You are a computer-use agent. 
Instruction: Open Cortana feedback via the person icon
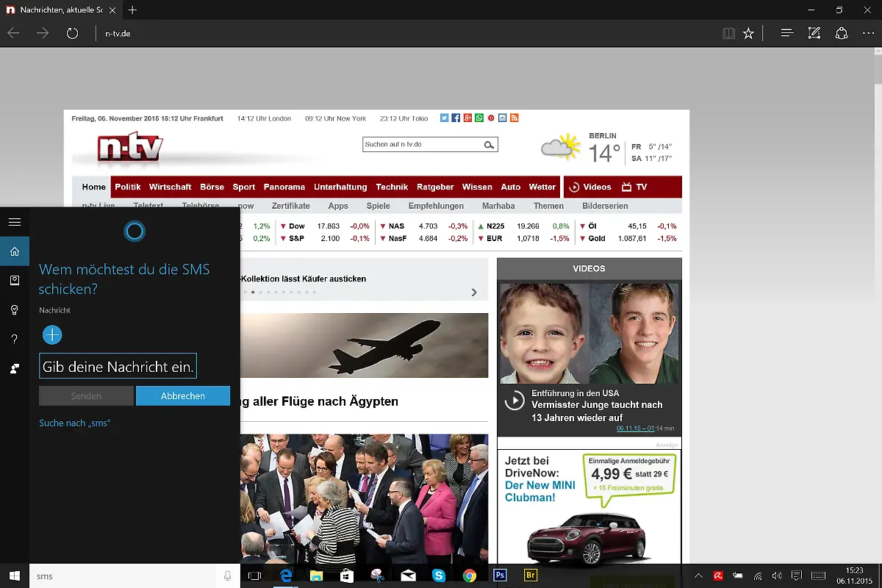click(14, 368)
